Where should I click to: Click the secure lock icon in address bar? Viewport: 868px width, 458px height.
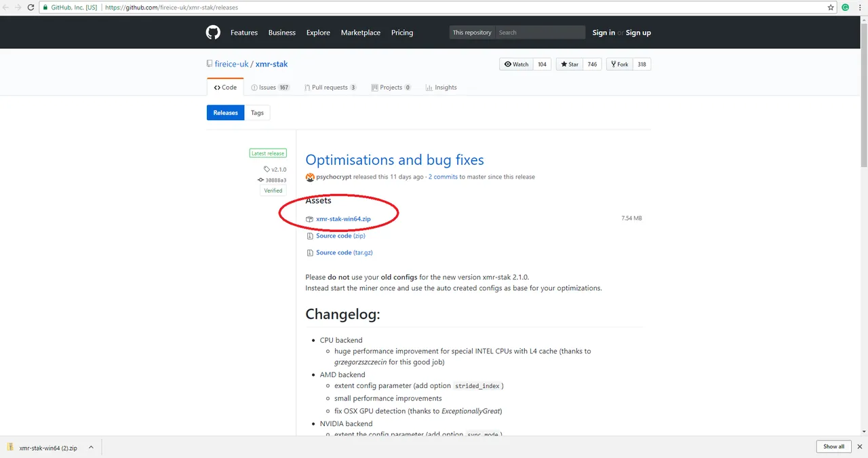tap(46, 7)
